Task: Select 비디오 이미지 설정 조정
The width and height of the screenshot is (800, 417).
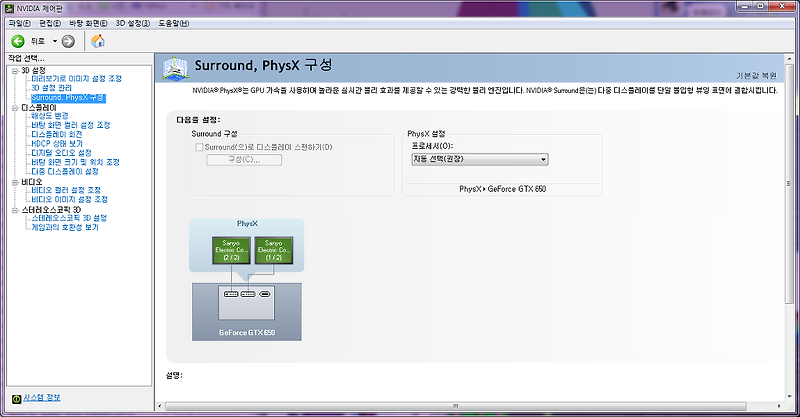Action: coord(69,200)
